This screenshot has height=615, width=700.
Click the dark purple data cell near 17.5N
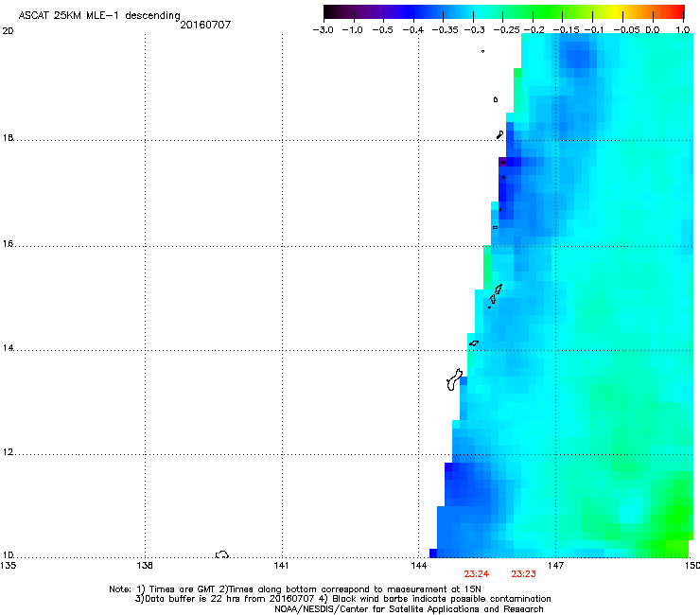tap(502, 162)
